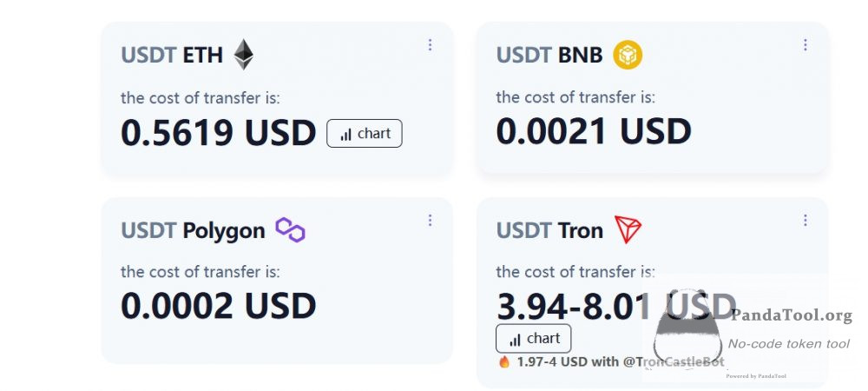Click the Ethereum diamond logo icon
The image size is (868, 391).
243,54
